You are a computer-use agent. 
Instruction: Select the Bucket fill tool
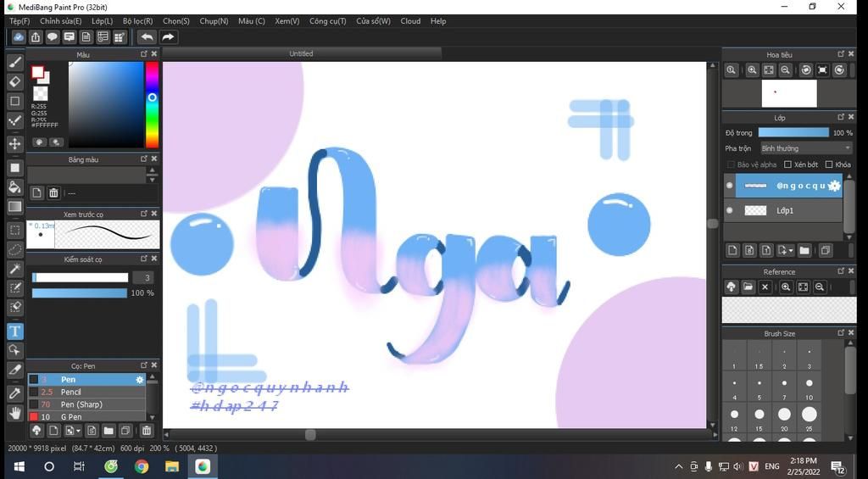[x=15, y=187]
